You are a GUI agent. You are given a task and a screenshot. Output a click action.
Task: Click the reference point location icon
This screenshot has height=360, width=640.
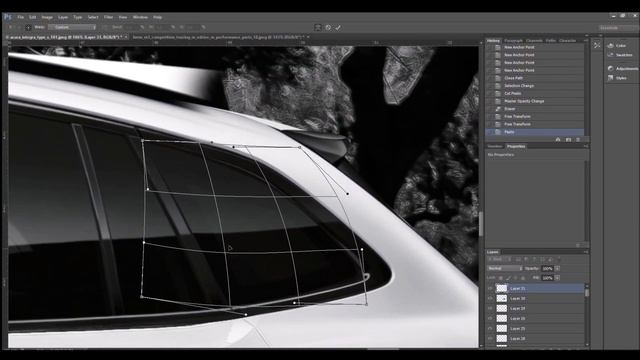click(28, 27)
